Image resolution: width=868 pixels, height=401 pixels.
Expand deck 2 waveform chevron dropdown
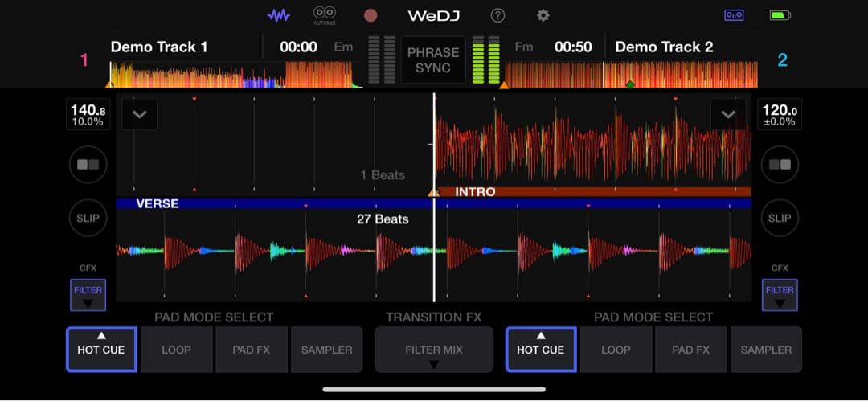727,114
